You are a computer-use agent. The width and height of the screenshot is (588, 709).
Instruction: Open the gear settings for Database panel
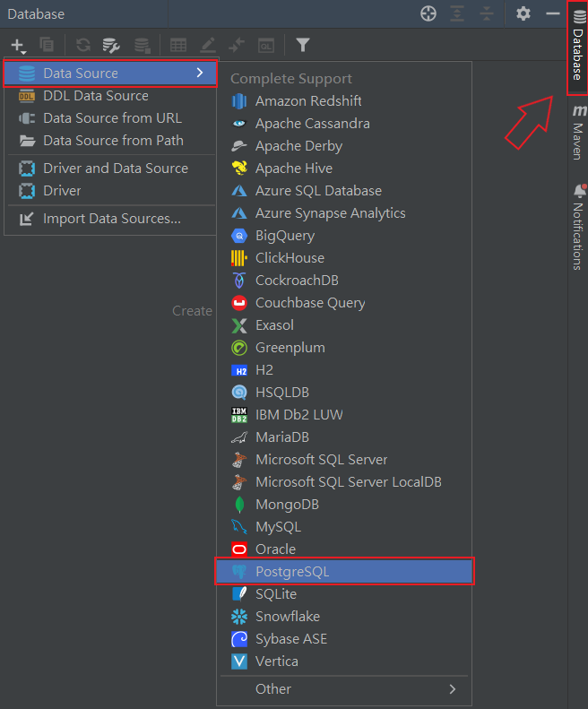[x=523, y=13]
